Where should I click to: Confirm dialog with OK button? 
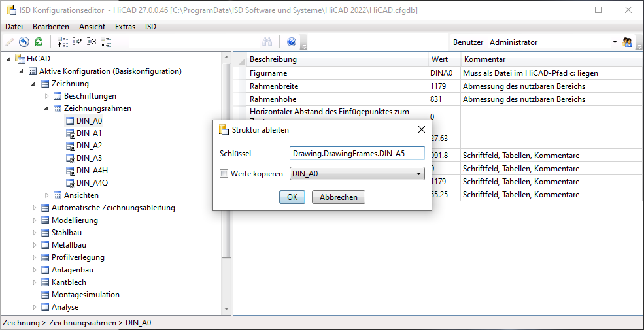coord(292,197)
